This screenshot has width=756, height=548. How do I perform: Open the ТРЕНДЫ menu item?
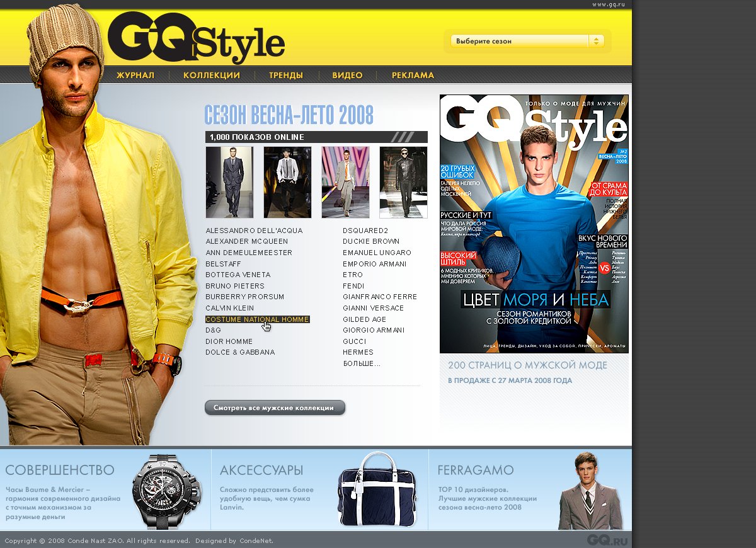[286, 75]
